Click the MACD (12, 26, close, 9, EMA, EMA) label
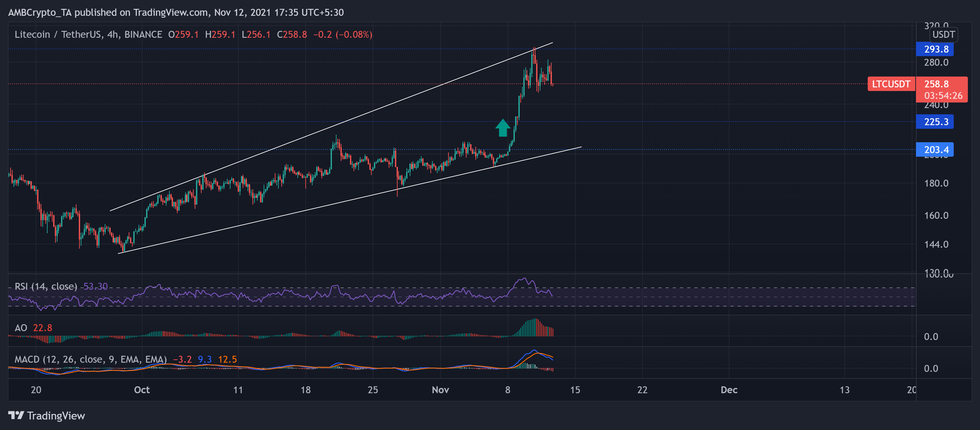This screenshot has height=430, width=980. [x=91, y=359]
